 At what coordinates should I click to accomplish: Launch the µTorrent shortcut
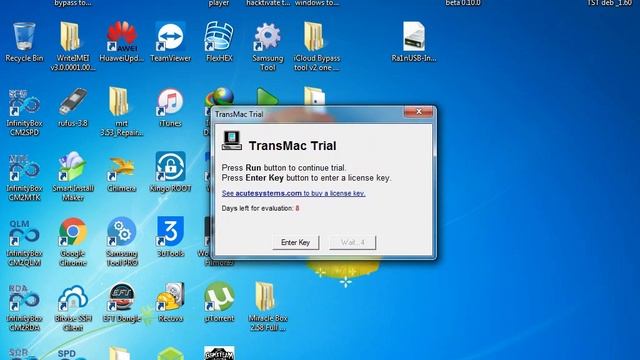219,302
